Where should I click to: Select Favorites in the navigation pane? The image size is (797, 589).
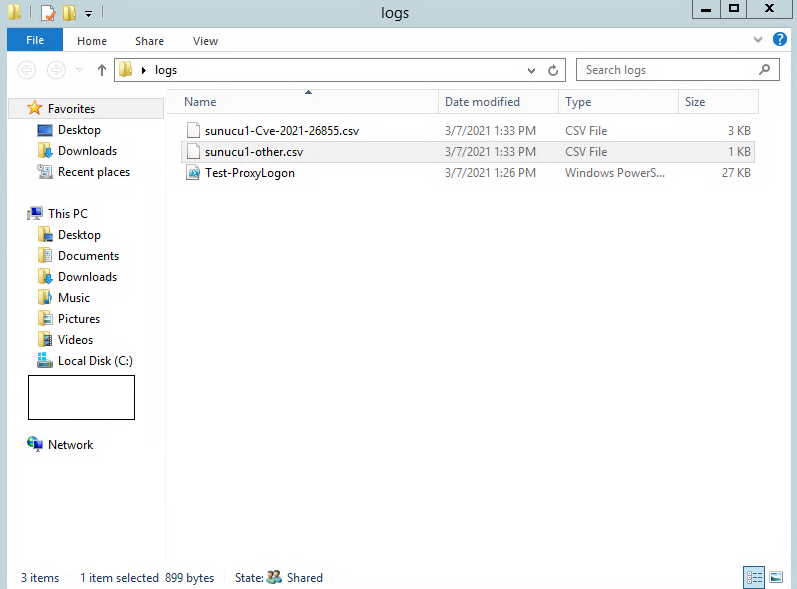[71, 109]
